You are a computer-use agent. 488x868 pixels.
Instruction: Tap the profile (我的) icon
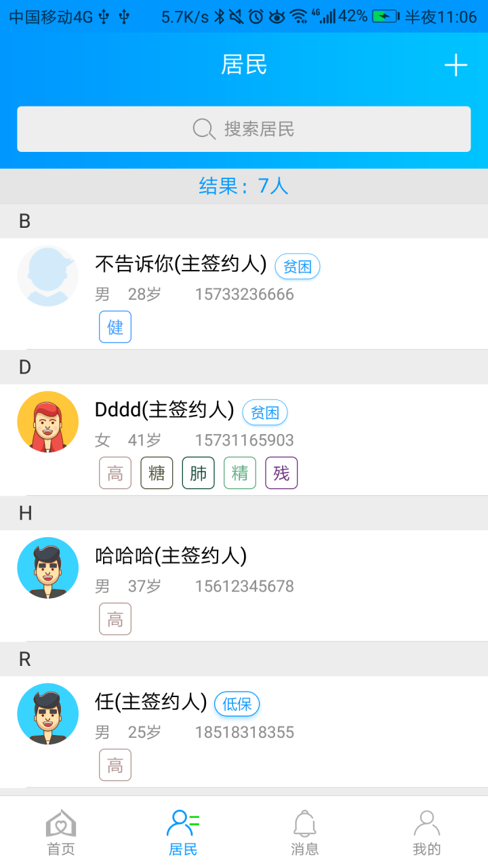[426, 829]
